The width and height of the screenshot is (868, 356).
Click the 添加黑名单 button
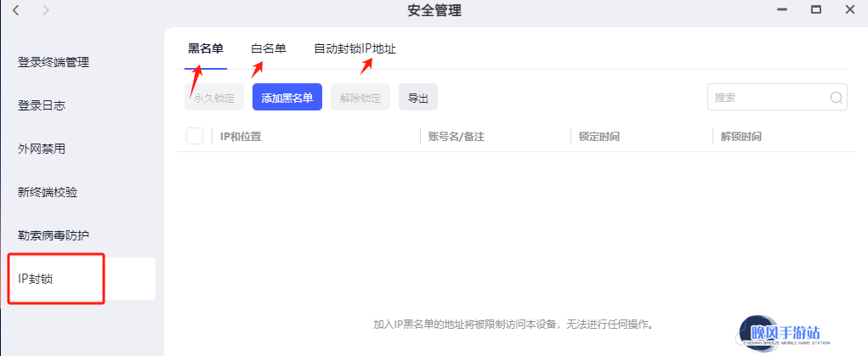(287, 98)
